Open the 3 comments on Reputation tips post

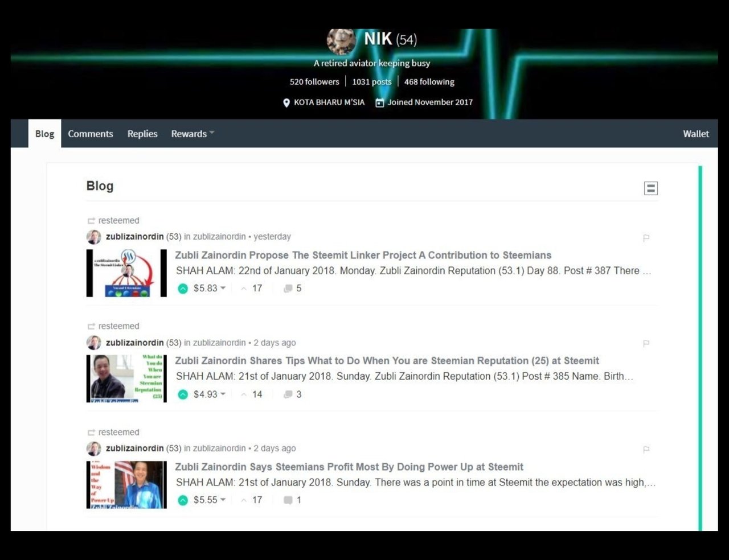[293, 394]
